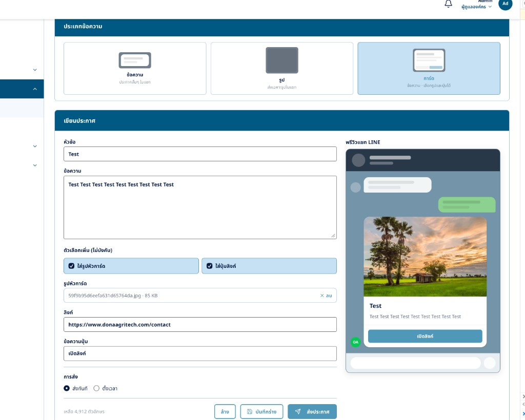
Task: Save the draft with "บันทึกร่าง"
Action: pos(261,412)
